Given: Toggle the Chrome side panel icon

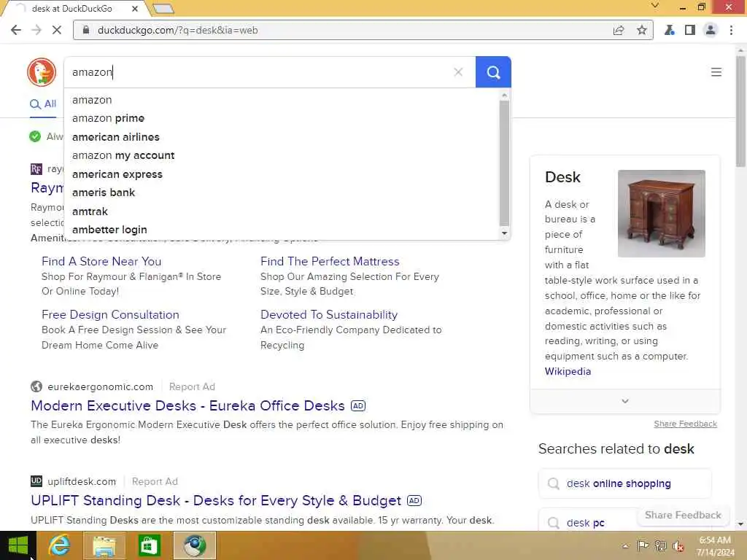Looking at the screenshot, I should coord(690,30).
